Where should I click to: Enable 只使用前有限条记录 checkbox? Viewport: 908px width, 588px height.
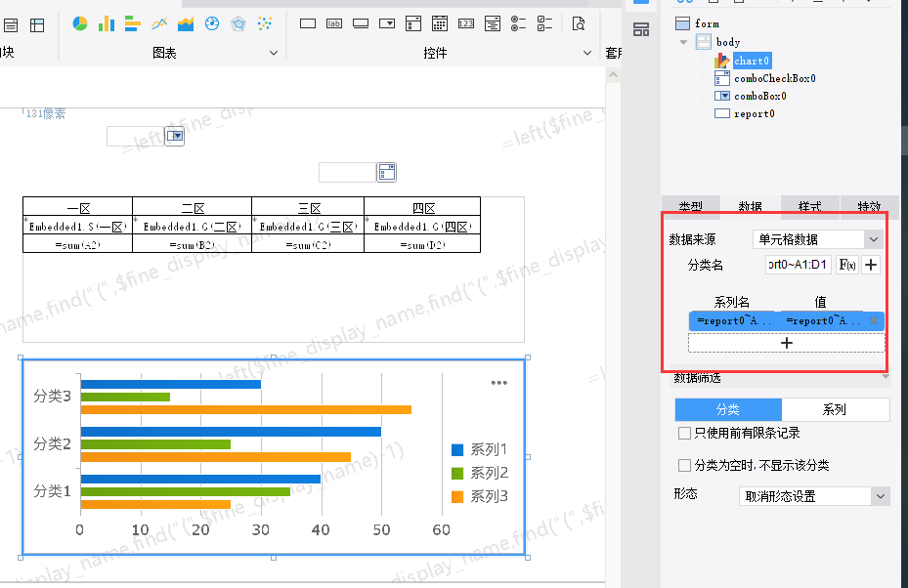pos(684,433)
